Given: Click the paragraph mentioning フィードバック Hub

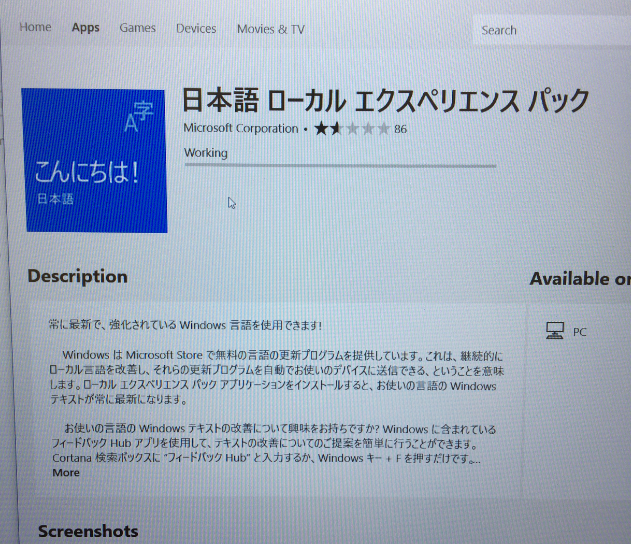Looking at the screenshot, I should coord(274,443).
